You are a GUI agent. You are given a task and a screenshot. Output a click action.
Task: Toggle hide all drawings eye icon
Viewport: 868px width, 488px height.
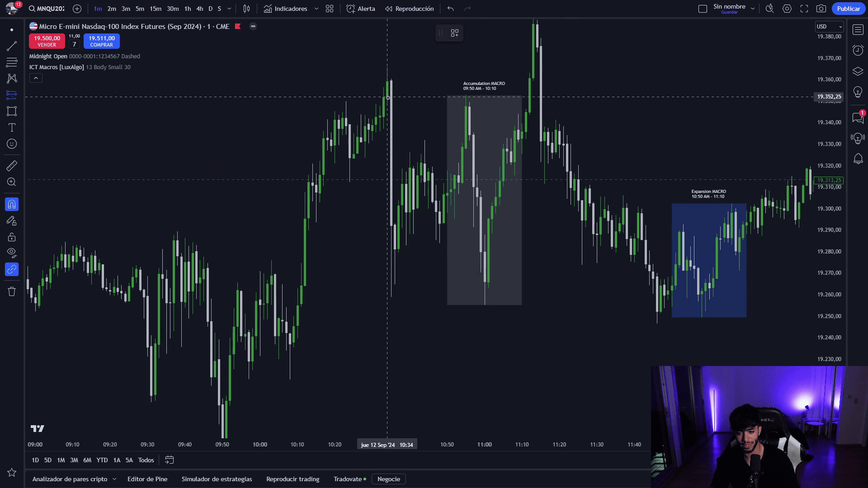point(12,252)
